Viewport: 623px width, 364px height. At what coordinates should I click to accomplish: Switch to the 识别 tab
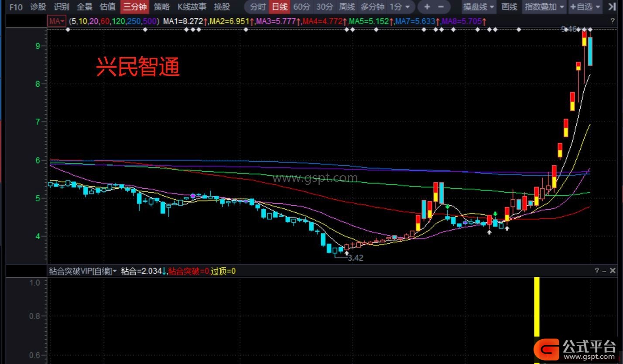tap(61, 7)
